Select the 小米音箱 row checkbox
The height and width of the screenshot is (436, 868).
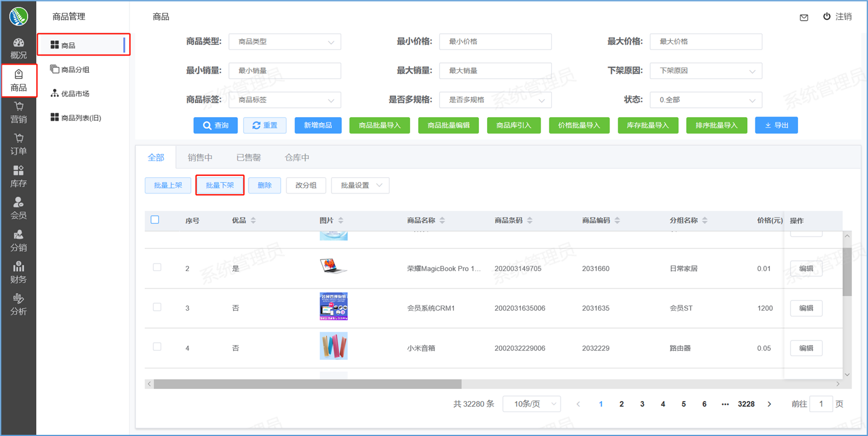[x=157, y=347]
